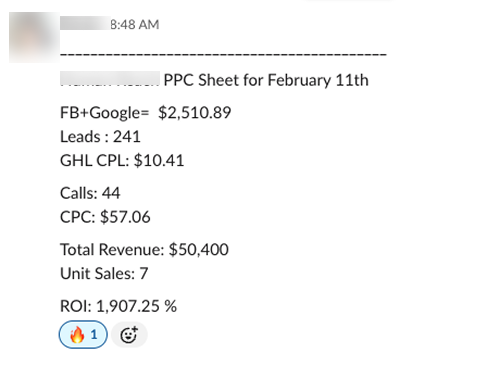Click the 8:48 AM message timestamp
This screenshot has height=368, width=500.
(135, 24)
